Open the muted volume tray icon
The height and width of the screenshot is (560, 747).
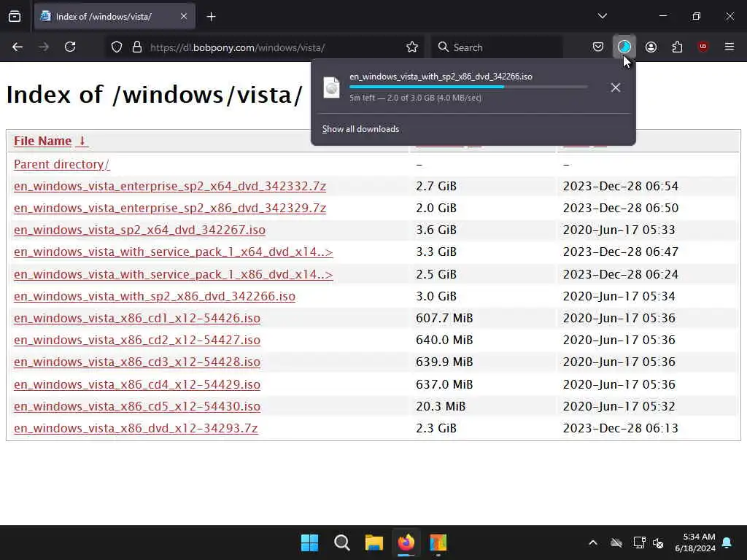pyautogui.click(x=658, y=542)
